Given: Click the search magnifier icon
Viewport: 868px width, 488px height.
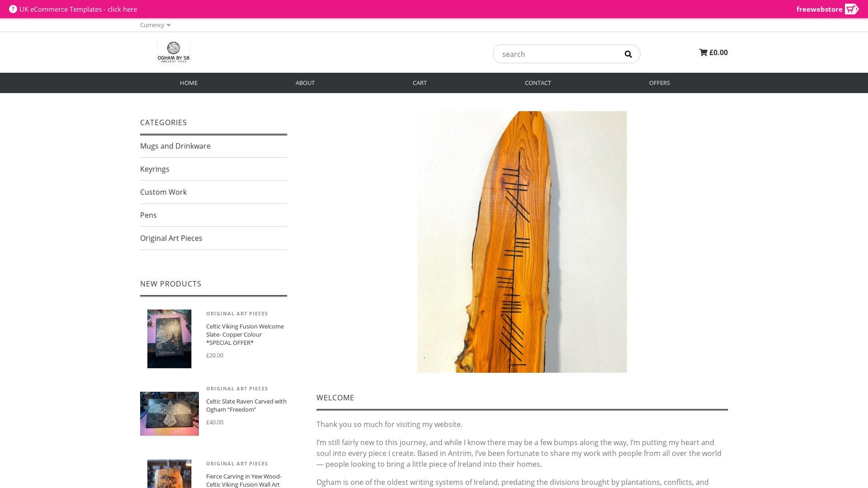Looking at the screenshot, I should pos(628,54).
